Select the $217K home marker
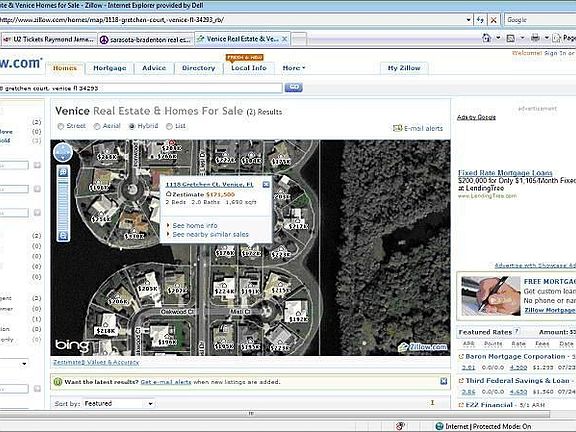 click(x=298, y=224)
